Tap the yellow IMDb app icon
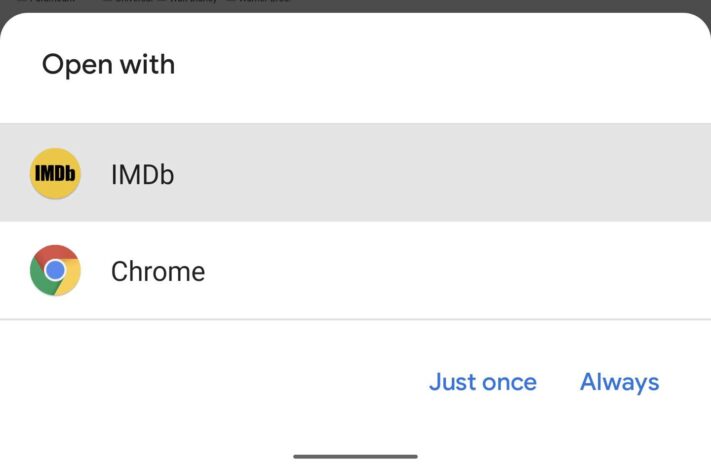Image resolution: width=711 pixels, height=469 pixels. point(55,173)
